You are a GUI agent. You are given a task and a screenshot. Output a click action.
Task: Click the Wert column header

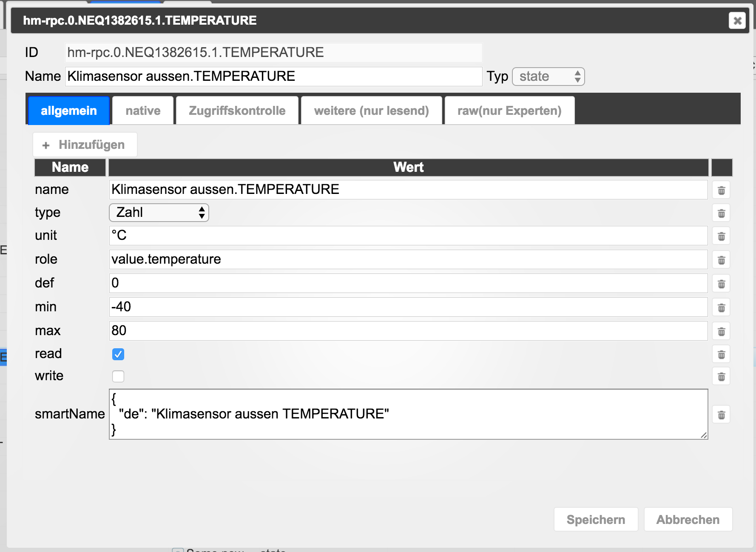pos(409,167)
